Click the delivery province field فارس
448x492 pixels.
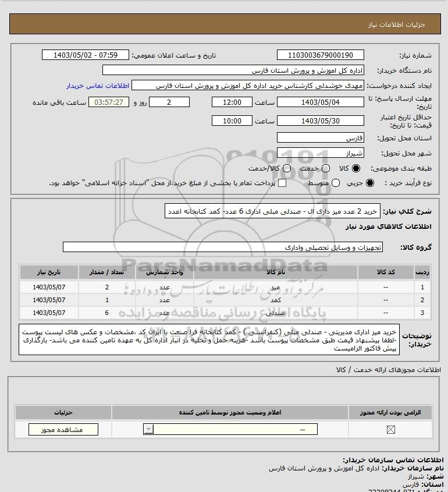click(x=321, y=138)
